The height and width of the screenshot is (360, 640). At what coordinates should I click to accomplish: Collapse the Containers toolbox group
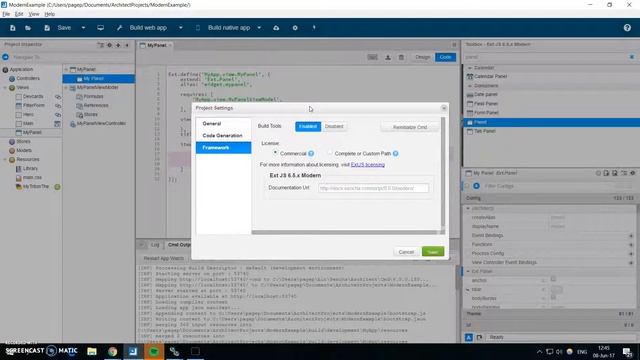click(x=470, y=86)
